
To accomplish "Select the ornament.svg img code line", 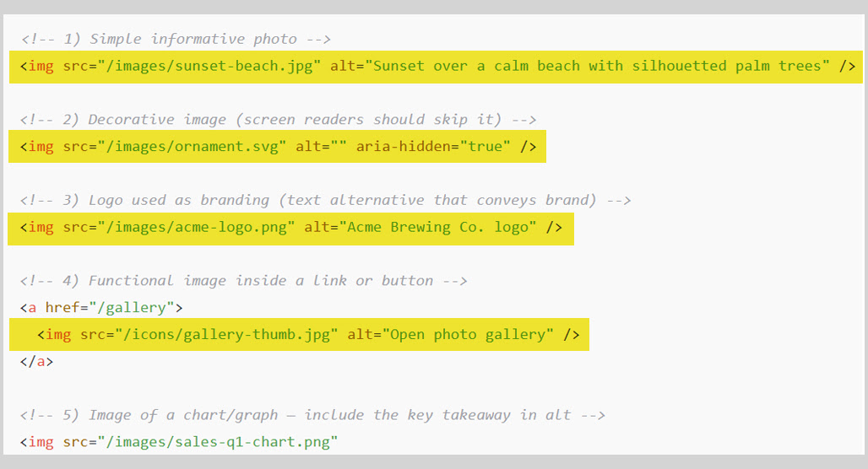I will [x=277, y=147].
